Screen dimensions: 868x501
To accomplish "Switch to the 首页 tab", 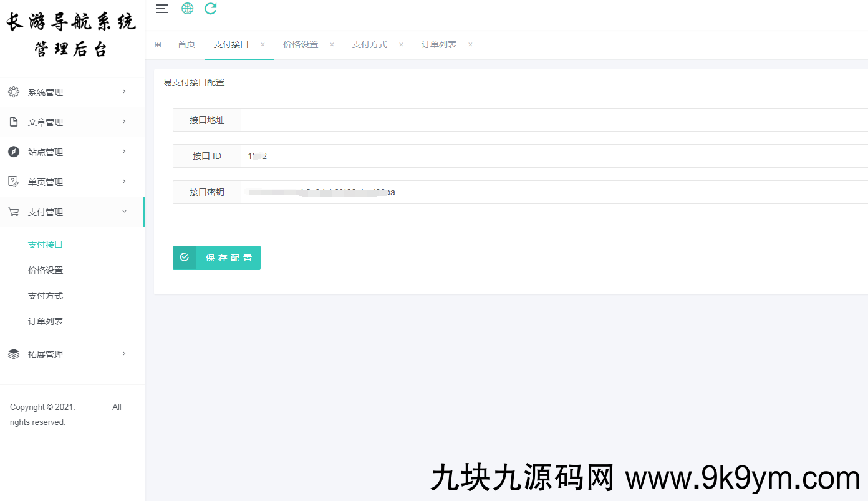I will point(186,45).
